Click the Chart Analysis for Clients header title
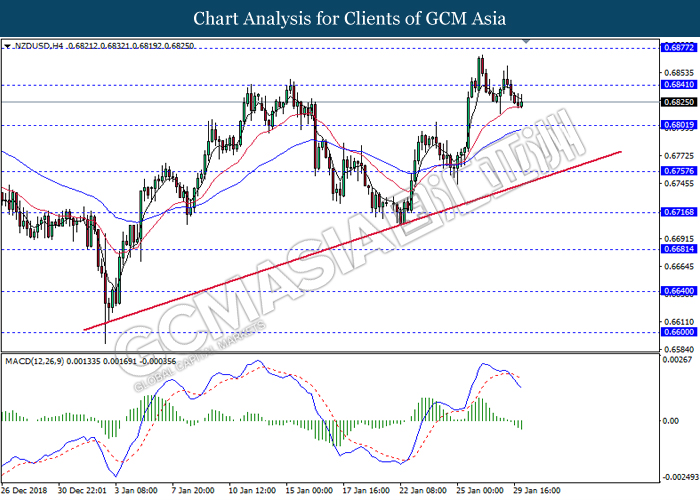The image size is (700, 500). 350,18
